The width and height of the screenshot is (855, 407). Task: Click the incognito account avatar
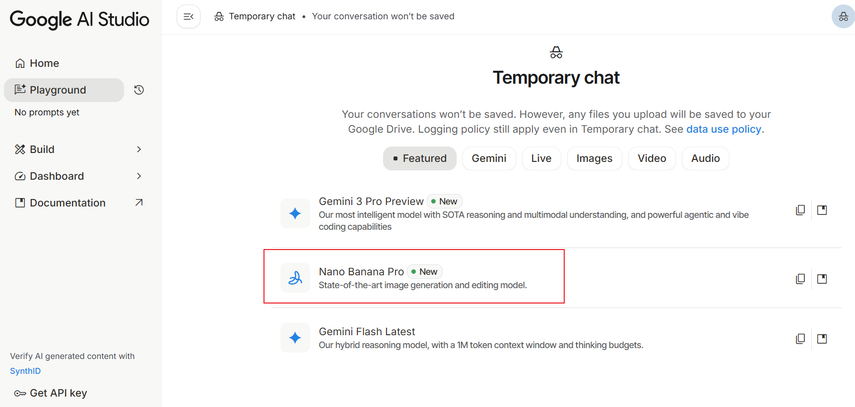[842, 16]
